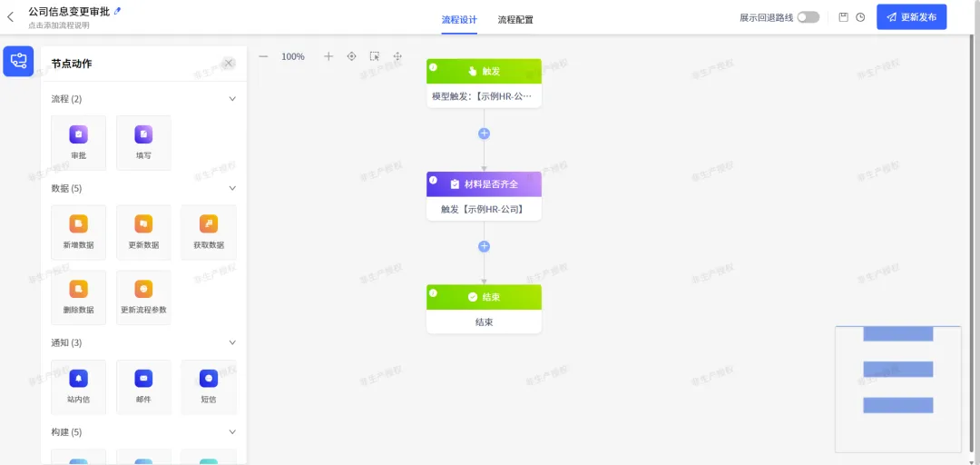Select the 短信 SMS action
This screenshot has width=980, height=465.
coord(209,387)
